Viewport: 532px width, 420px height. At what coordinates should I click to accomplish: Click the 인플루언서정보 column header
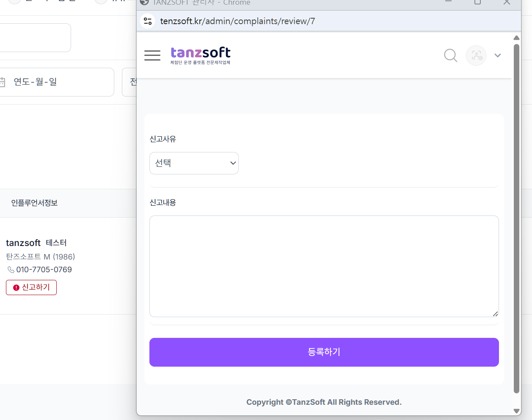(34, 203)
